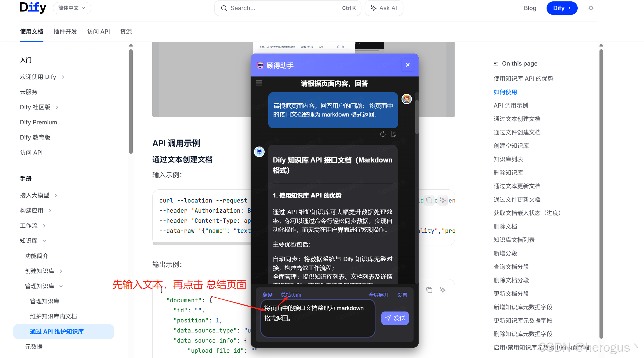The height and width of the screenshot is (358, 644).
Task: Click the blue Dify button
Action: tap(562, 8)
